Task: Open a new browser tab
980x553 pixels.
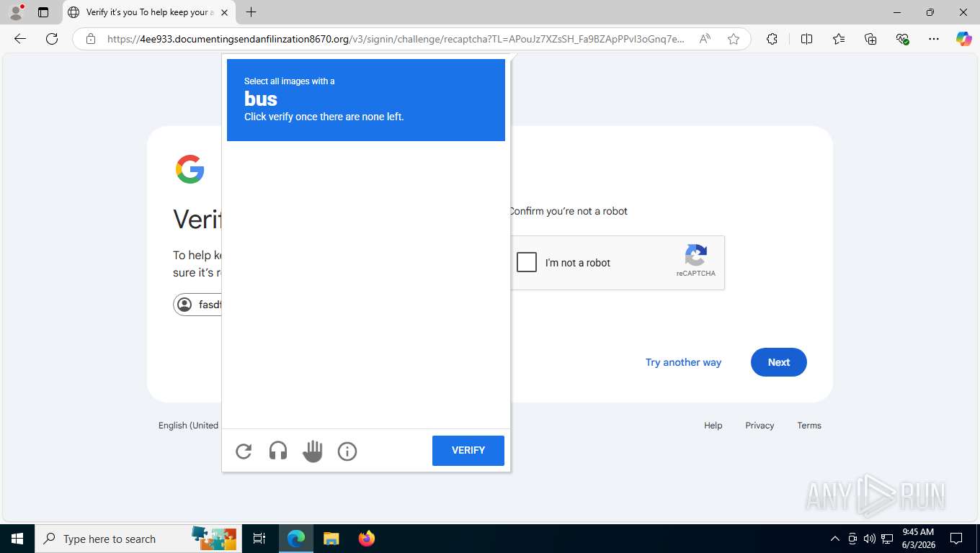Action: (251, 12)
